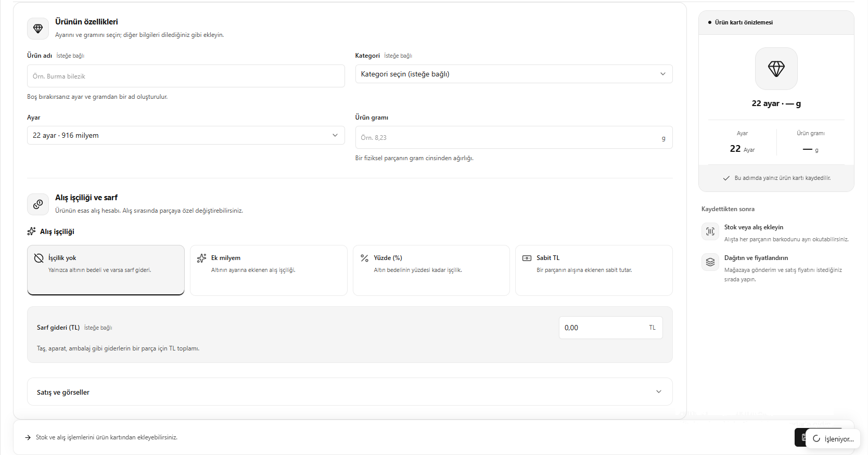Click the Alış işçiliği ve sarf section title

[86, 198]
